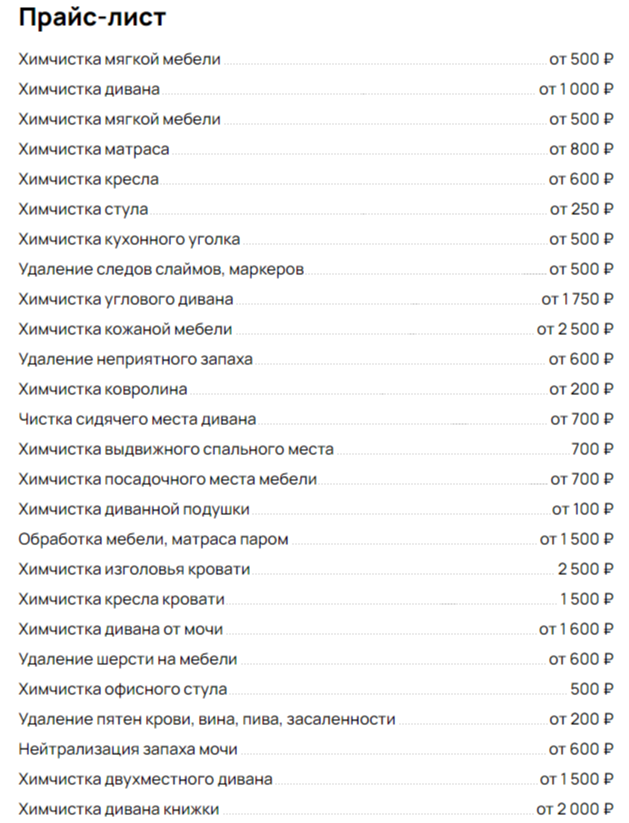Select Химчистка дивана service row
Image resolution: width=629 pixels, height=823 pixels.
pyautogui.click(x=89, y=89)
